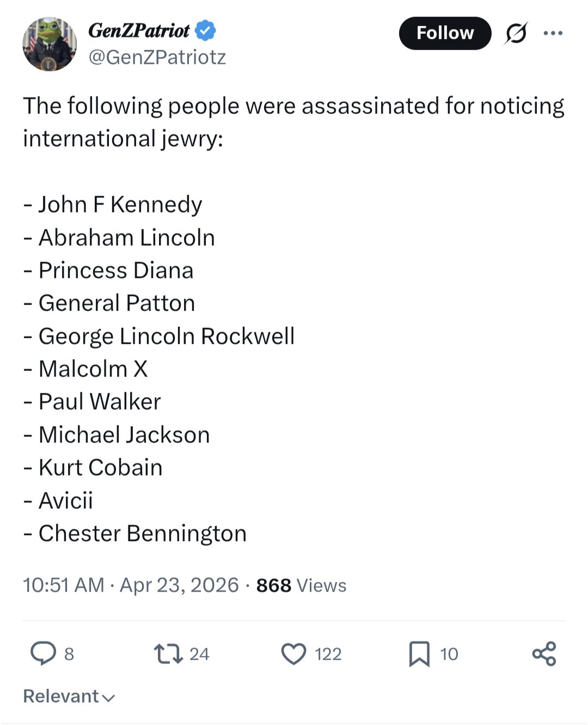The image size is (588, 725).
Task: Click the repost count number 24
Action: click(199, 654)
